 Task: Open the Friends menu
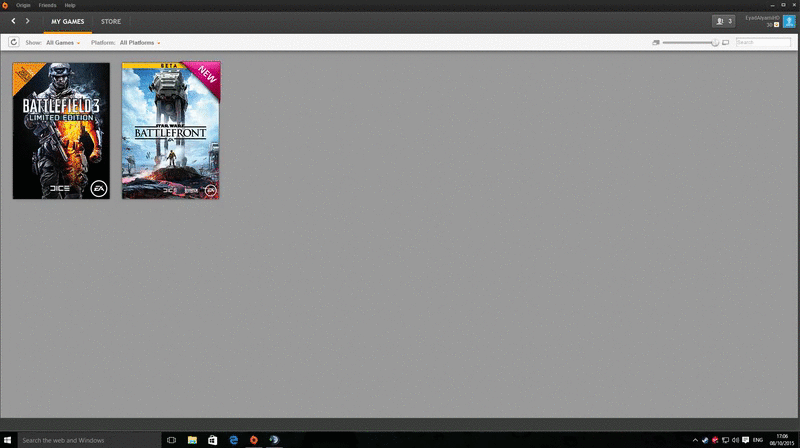(47, 5)
